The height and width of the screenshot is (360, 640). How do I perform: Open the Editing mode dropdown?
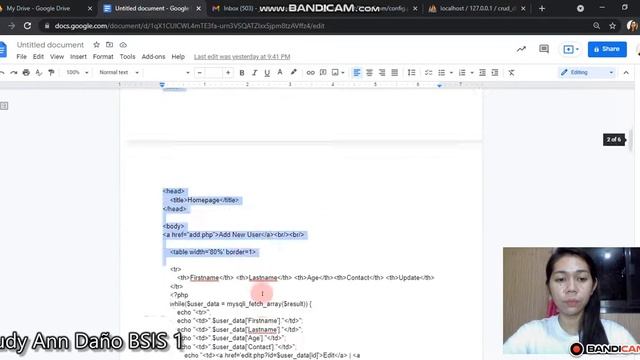pyautogui.click(x=587, y=73)
